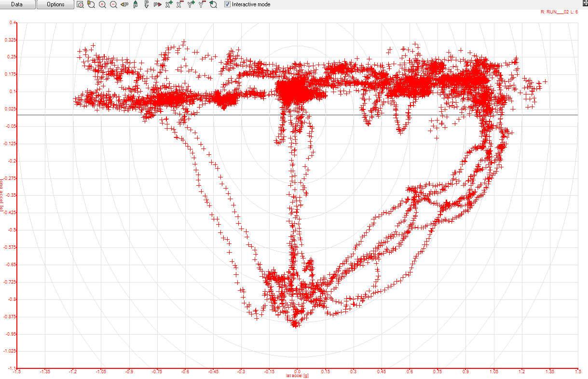Pan the plot up with the up-arrow icon
The width and height of the screenshot is (588, 379).
(136, 4)
